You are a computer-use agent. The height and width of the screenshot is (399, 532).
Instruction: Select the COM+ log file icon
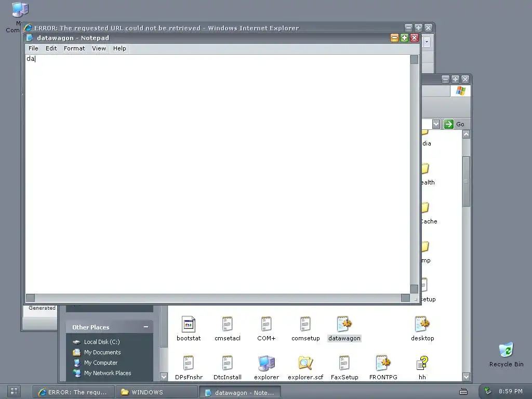(267, 329)
